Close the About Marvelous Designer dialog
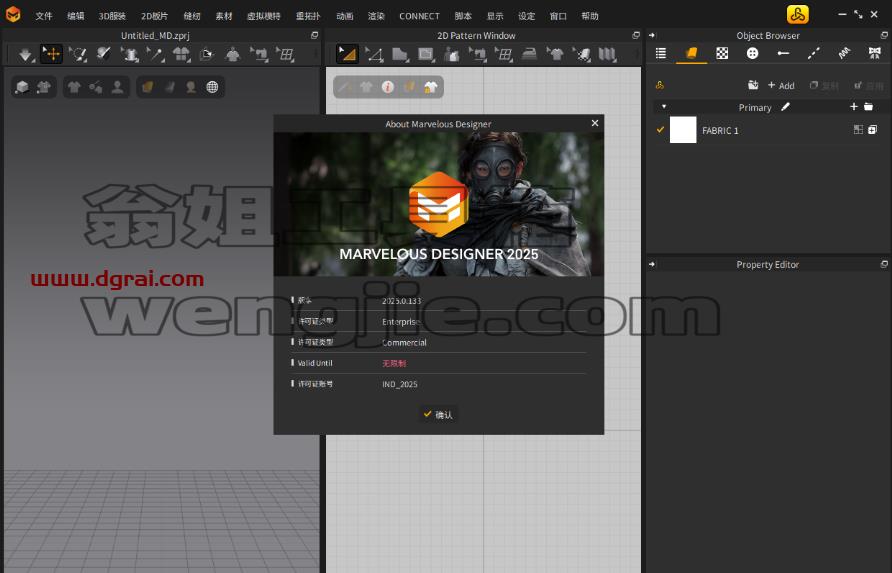The height and width of the screenshot is (573, 892). [594, 123]
